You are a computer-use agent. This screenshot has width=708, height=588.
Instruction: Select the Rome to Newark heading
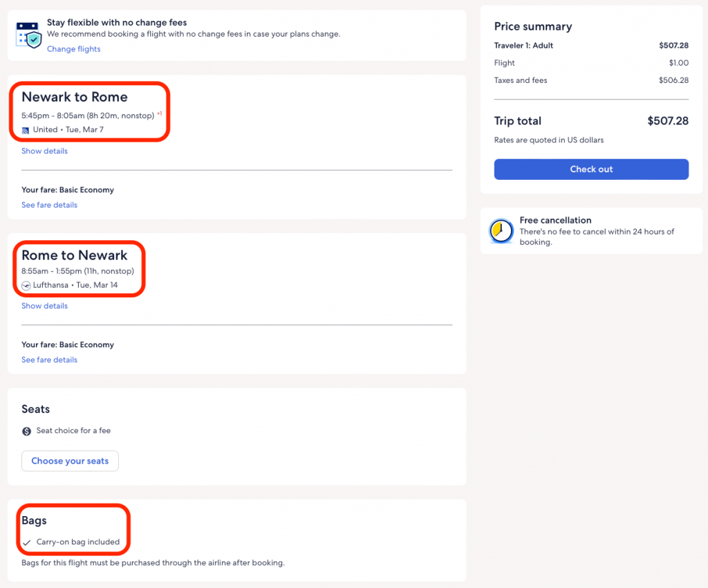[75, 255]
